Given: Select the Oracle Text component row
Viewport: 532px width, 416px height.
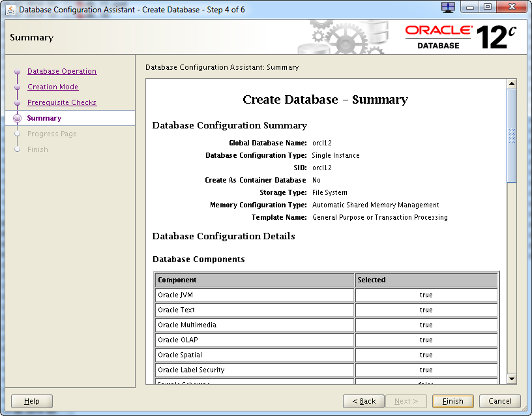Looking at the screenshot, I should click(327, 310).
